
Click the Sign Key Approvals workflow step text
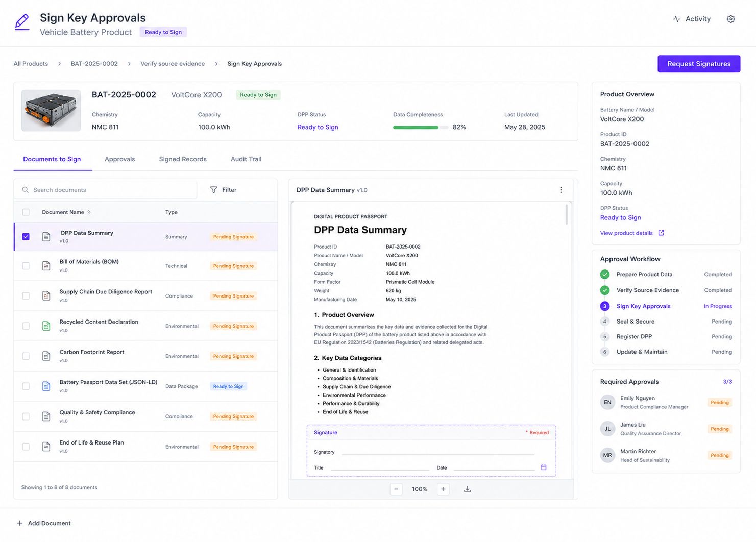click(x=643, y=306)
